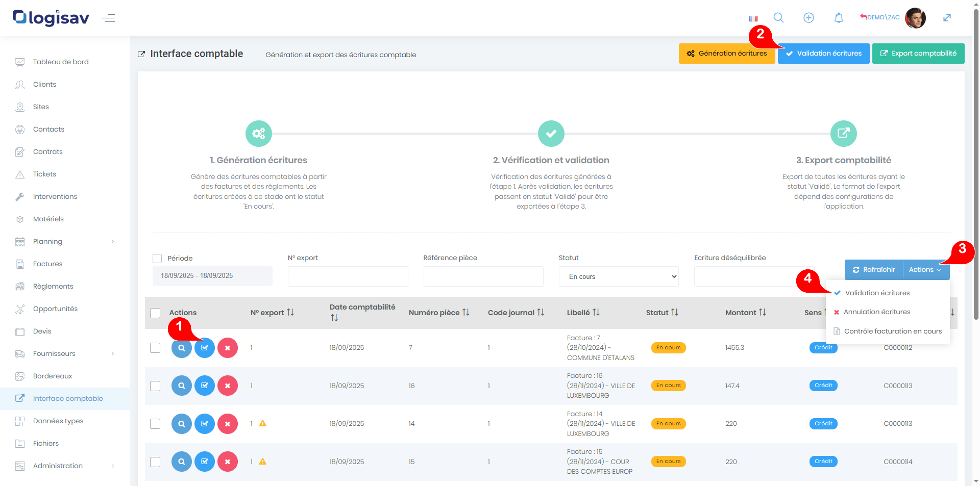Click warning triangle on Facture 15 row
Image resolution: width=980 pixels, height=486 pixels.
(x=263, y=462)
